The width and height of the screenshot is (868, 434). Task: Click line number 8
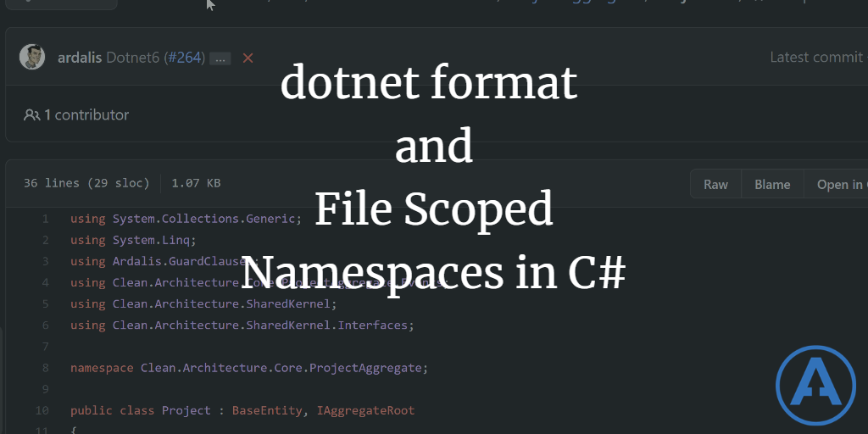[46, 368]
